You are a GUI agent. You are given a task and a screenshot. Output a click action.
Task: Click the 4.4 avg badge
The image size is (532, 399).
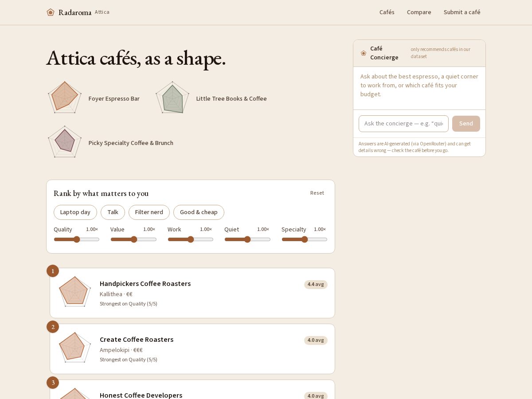point(316,285)
